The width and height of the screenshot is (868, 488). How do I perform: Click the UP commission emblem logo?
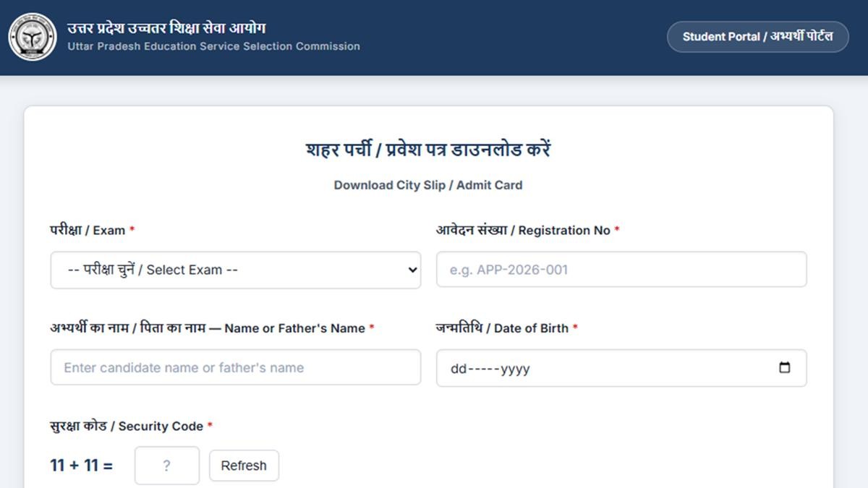tap(33, 37)
